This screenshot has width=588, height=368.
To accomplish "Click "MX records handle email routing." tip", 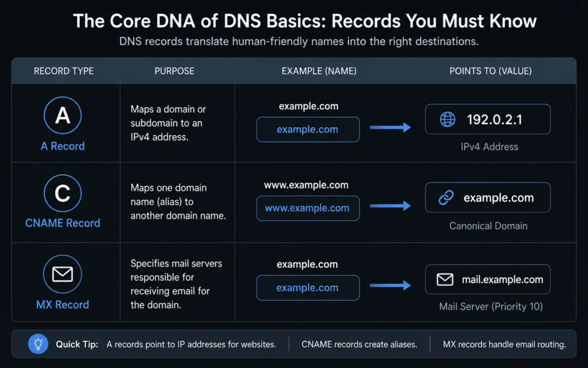I will (x=504, y=344).
